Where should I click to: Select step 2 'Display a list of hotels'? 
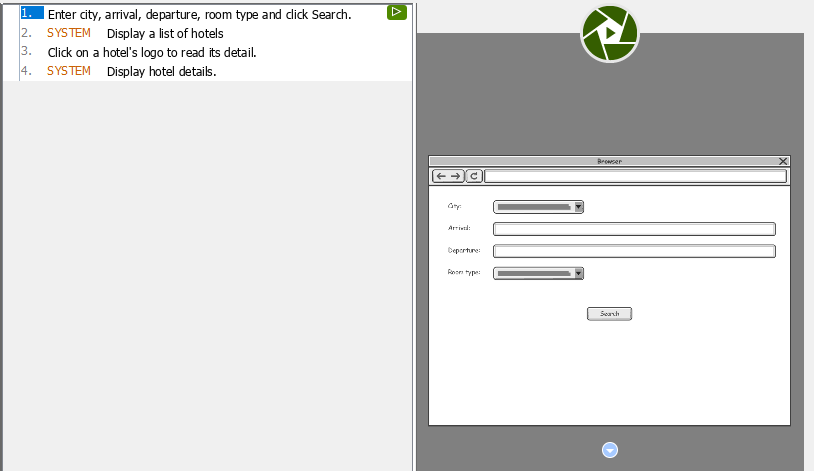coord(165,33)
